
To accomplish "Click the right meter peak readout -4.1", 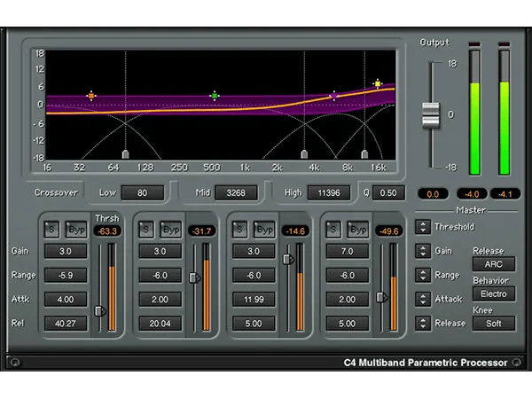I will tap(505, 194).
